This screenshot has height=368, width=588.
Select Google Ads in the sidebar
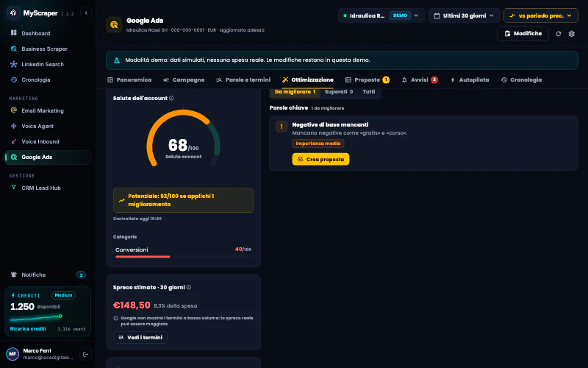click(x=48, y=157)
